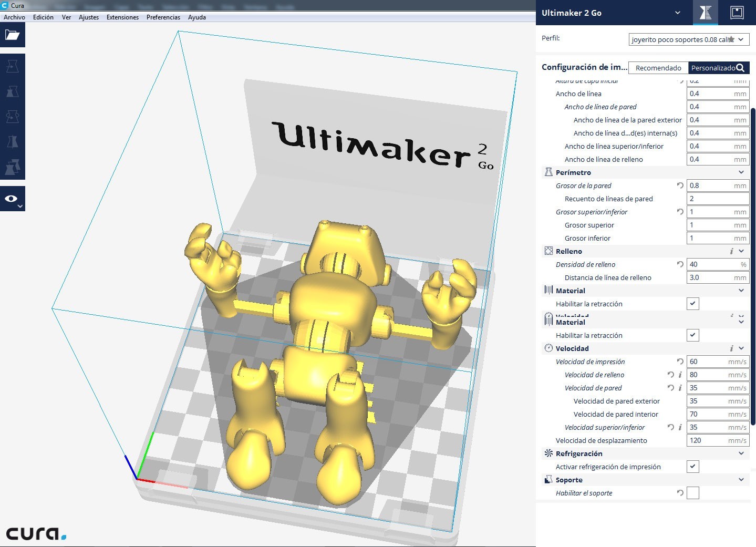
Task: Open the Perfil profile dropdown
Action: (x=689, y=39)
